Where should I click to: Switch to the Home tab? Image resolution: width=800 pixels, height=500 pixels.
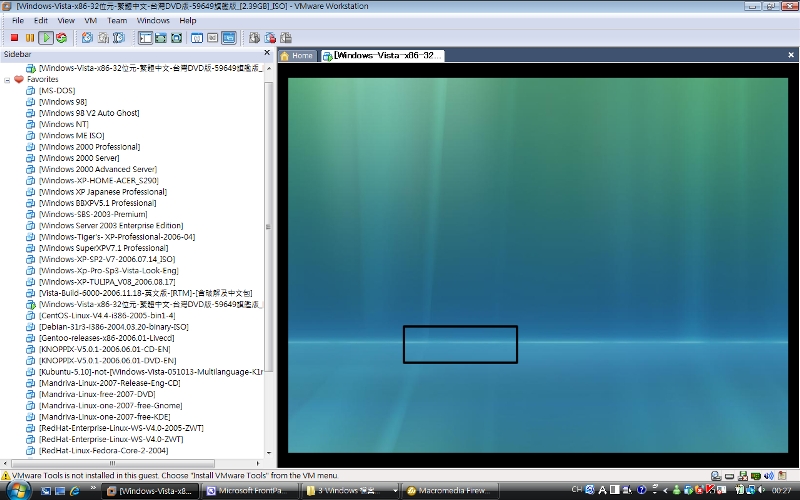[x=297, y=56]
